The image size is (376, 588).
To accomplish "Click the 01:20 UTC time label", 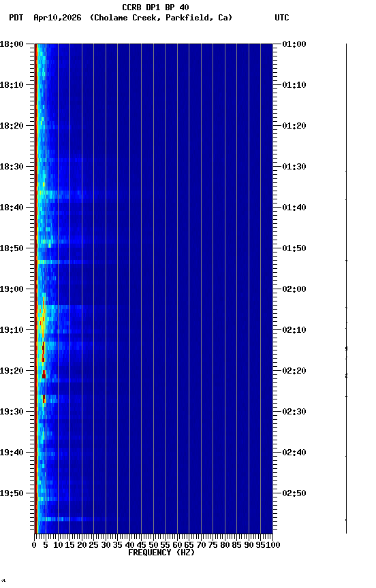I will coord(294,126).
